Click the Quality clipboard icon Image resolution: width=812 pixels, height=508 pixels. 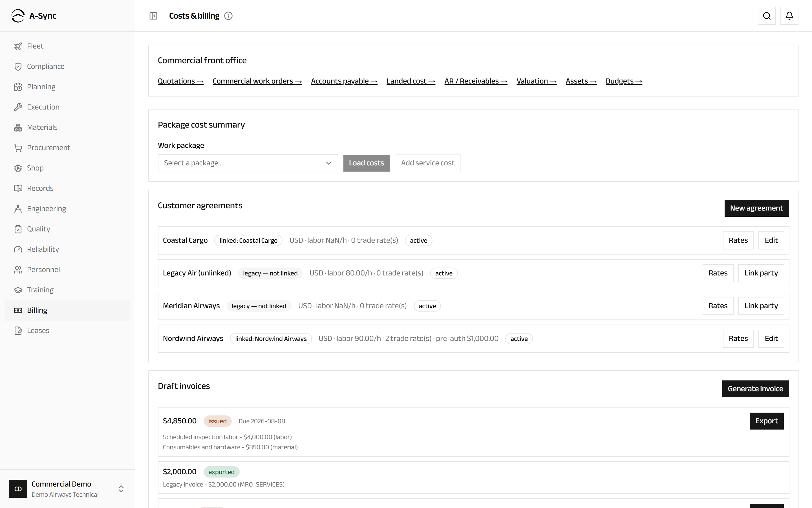pyautogui.click(x=18, y=229)
